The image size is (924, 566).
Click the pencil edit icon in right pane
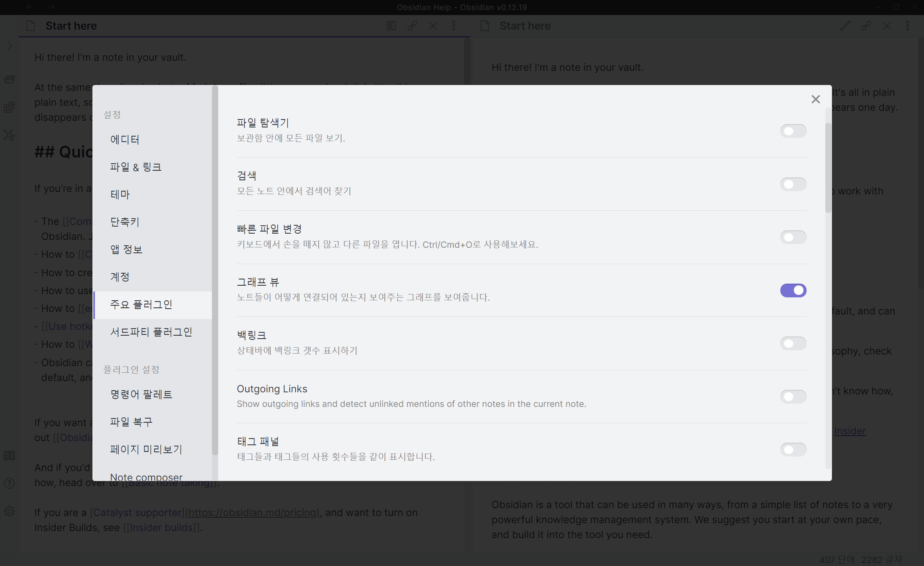(x=845, y=26)
